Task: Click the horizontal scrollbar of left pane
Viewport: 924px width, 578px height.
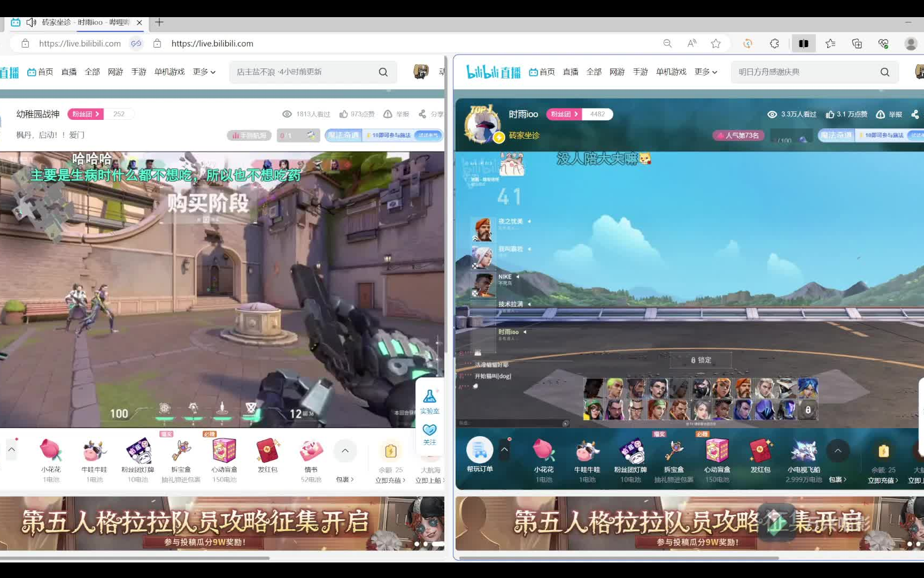Action: coord(135,558)
